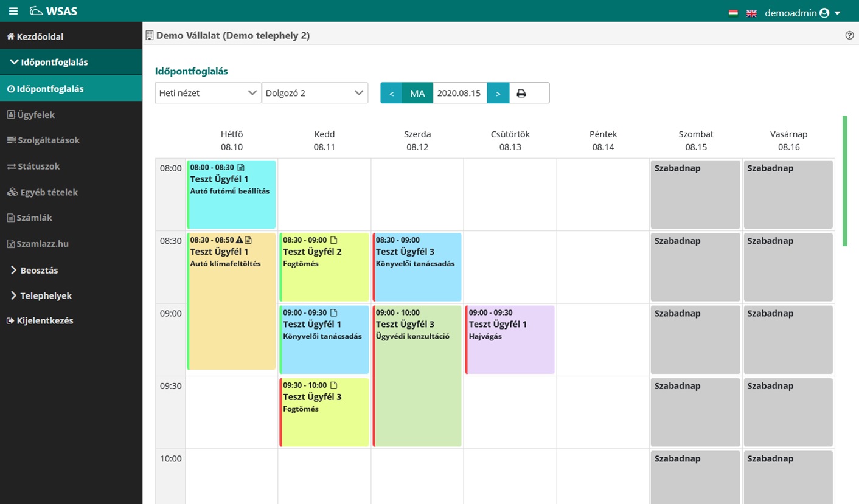The height and width of the screenshot is (504, 859).
Task: Switch language with the UK flag
Action: point(751,13)
